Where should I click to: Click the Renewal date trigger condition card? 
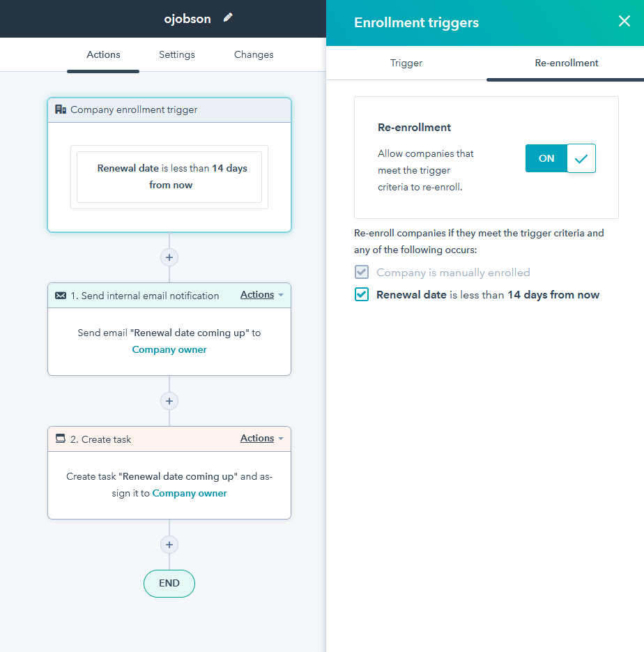point(169,176)
